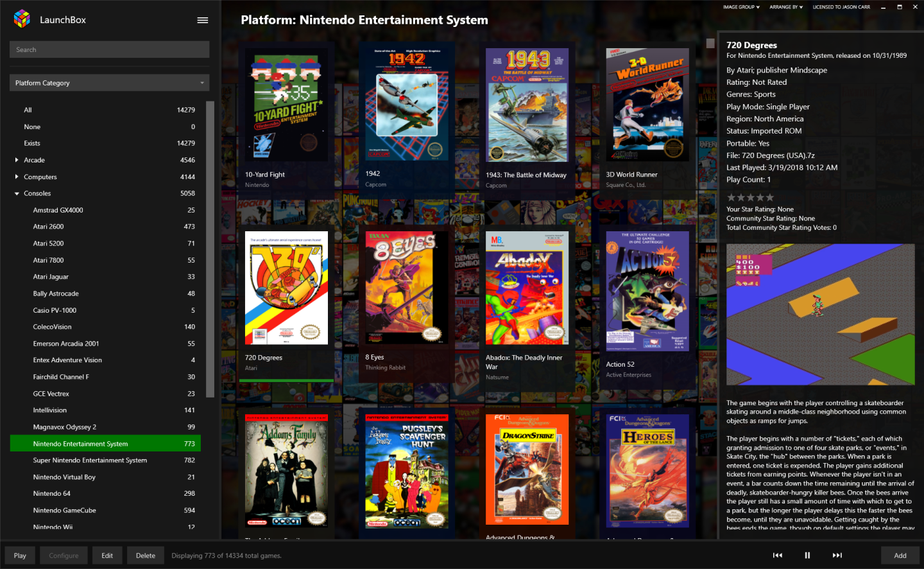Select the 10-Yard Fight box art
The image size is (924, 569).
(286, 105)
